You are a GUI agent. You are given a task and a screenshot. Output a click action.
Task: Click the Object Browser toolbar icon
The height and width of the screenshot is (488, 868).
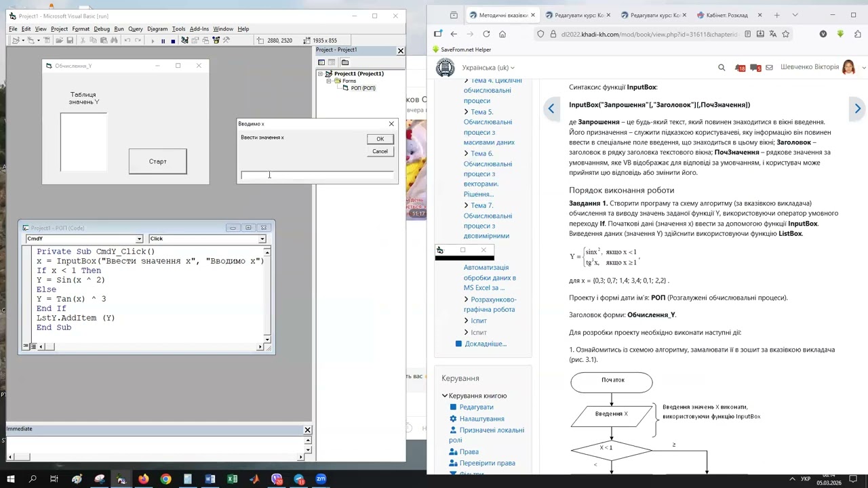[216, 41]
